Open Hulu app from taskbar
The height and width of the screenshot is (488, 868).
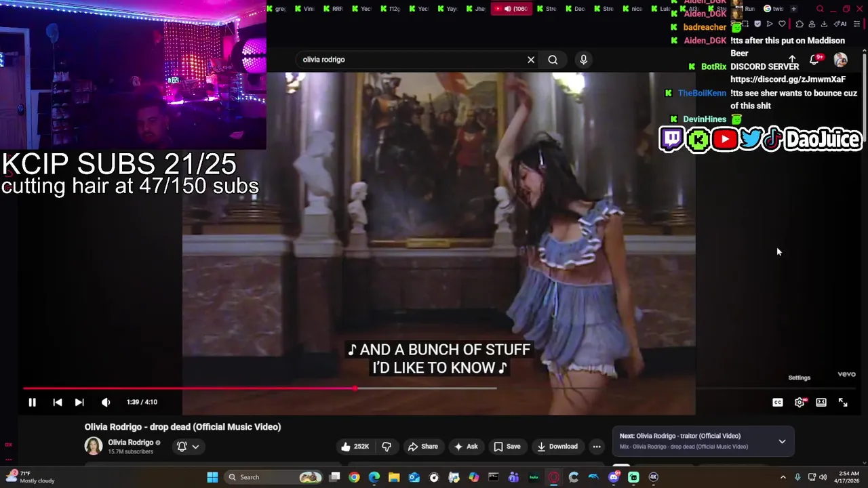pos(534,477)
